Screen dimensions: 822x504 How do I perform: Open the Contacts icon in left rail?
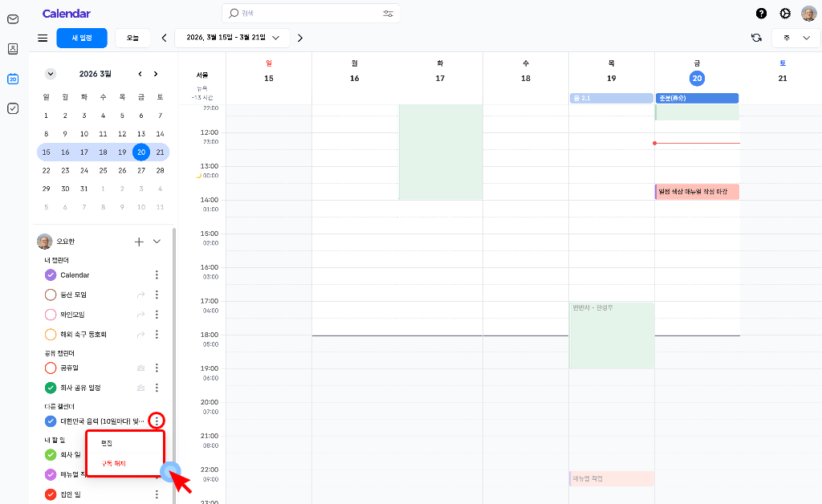13,49
